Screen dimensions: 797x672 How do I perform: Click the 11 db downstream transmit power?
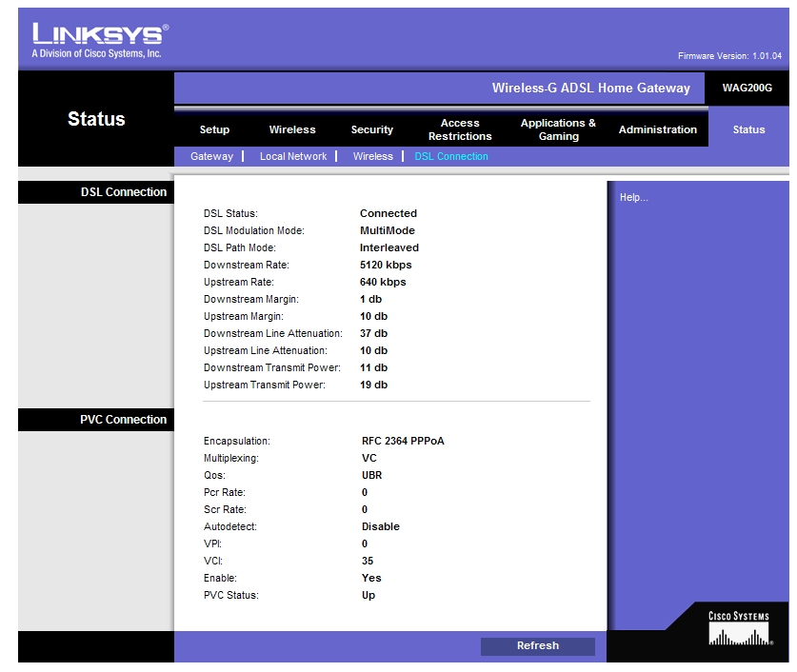[x=373, y=367]
